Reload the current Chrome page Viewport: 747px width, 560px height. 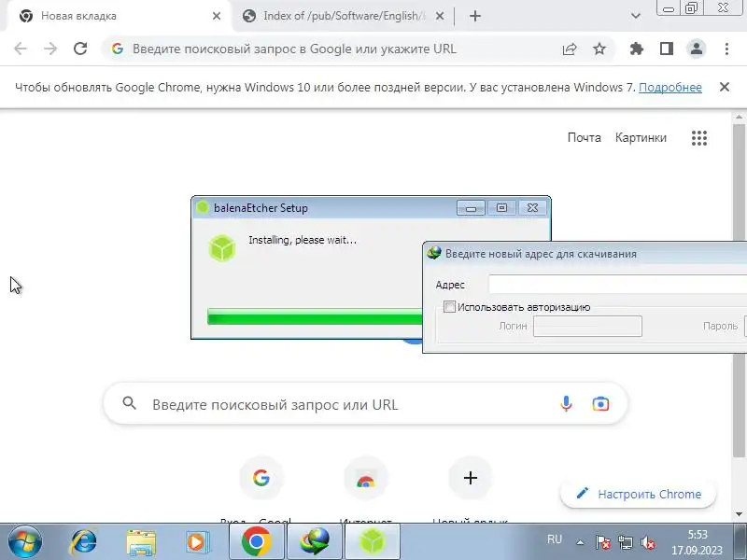click(80, 49)
